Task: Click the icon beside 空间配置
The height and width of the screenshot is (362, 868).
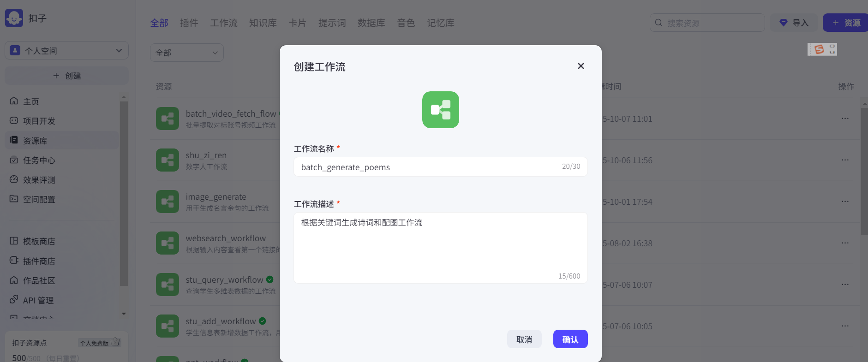Action: (x=14, y=199)
